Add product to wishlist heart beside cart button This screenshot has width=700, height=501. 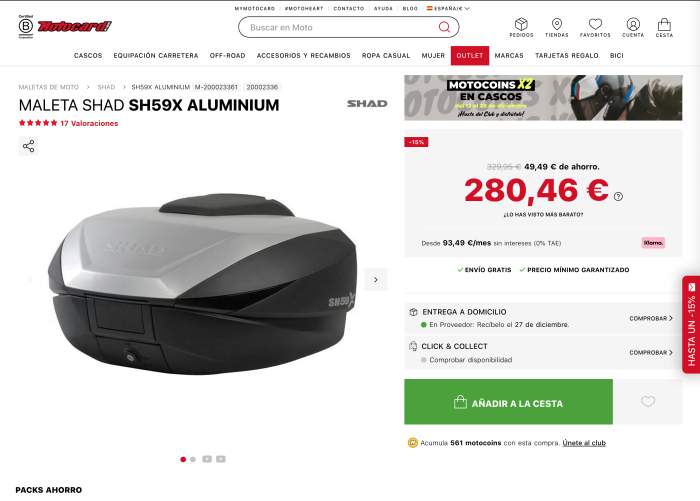(648, 401)
